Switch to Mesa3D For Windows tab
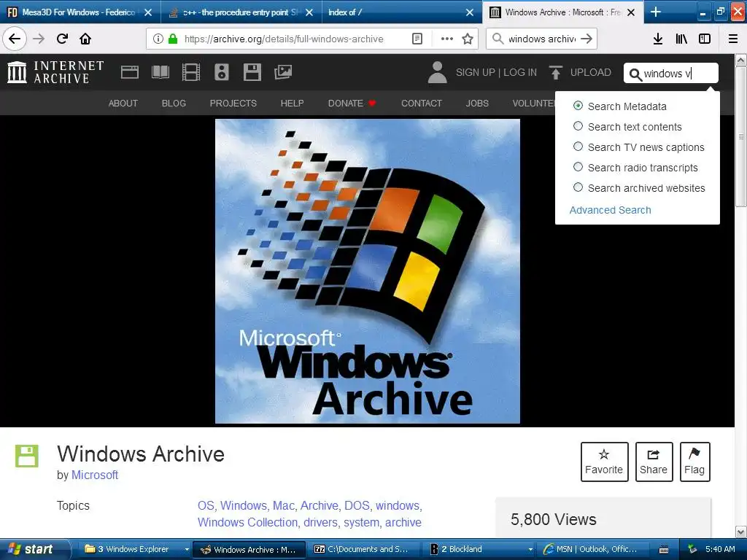 pyautogui.click(x=79, y=12)
